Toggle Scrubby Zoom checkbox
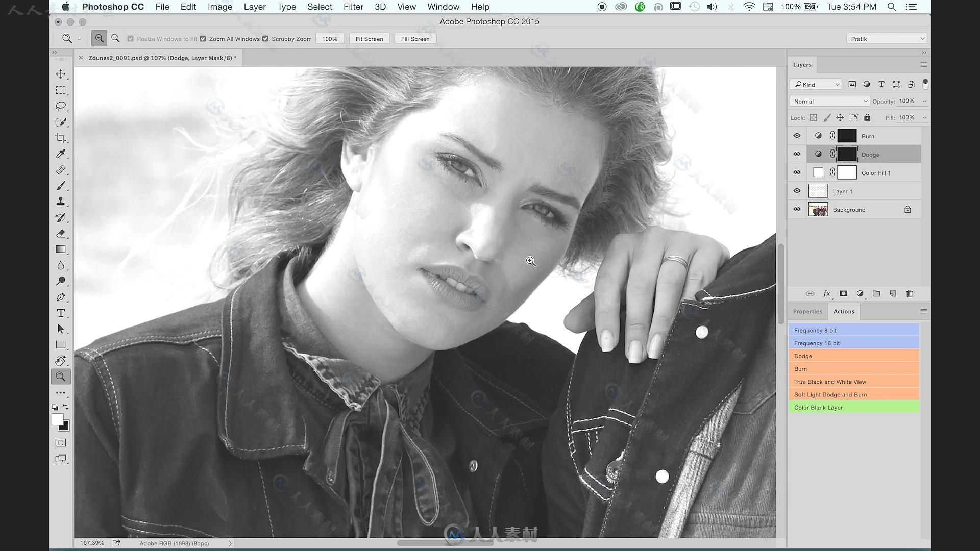The height and width of the screenshot is (551, 980). tap(265, 39)
